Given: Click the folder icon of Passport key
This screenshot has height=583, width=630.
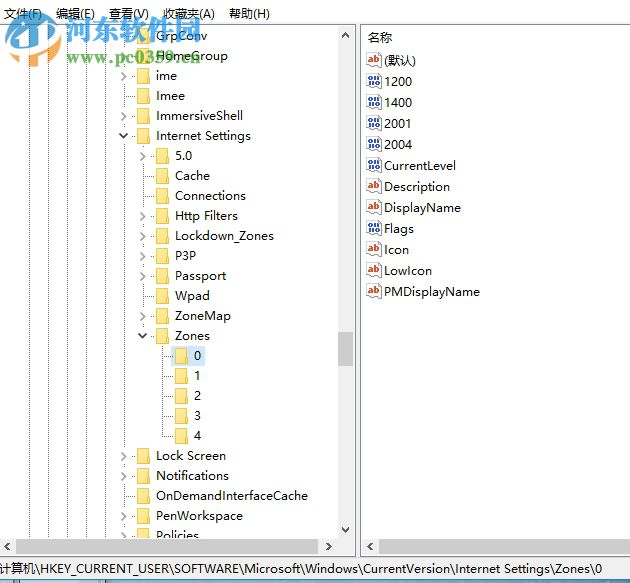Looking at the screenshot, I should point(162,276).
